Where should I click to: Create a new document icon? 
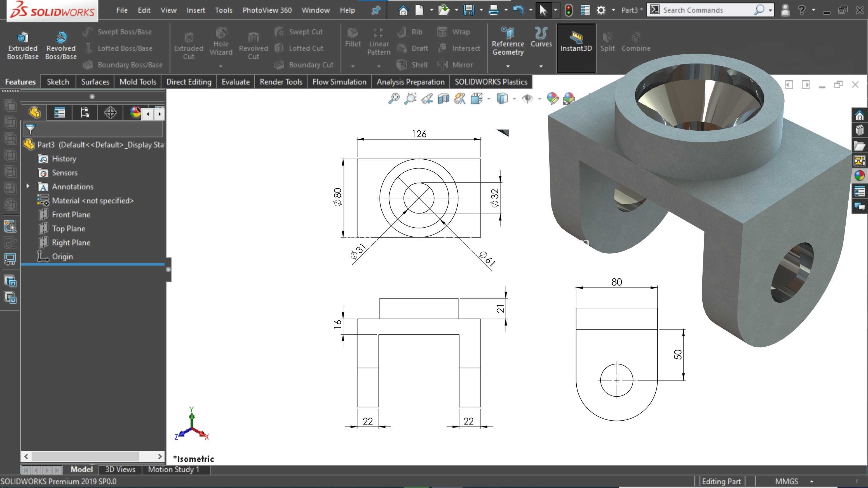pyautogui.click(x=419, y=10)
